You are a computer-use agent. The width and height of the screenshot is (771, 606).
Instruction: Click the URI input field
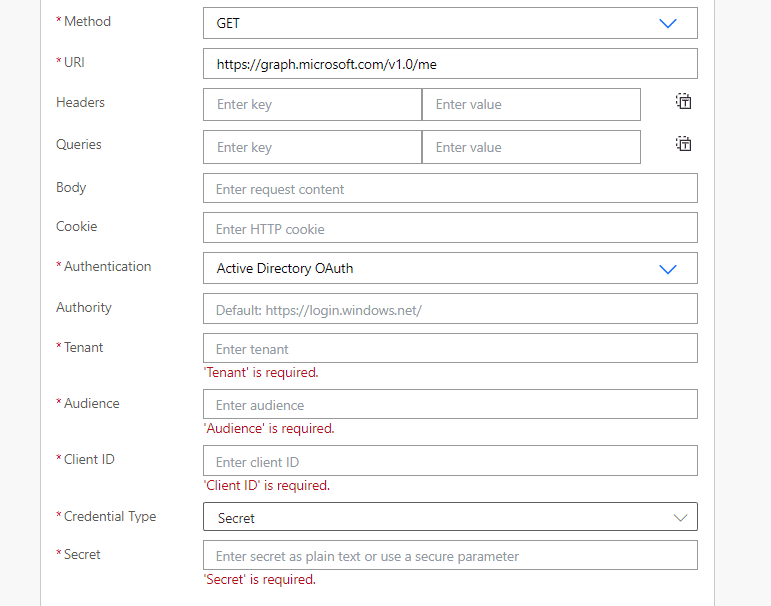450,63
